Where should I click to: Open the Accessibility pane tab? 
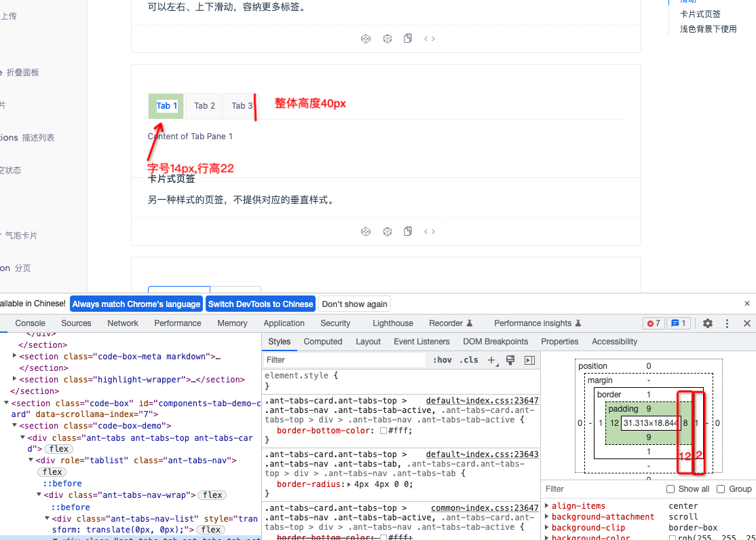tap(615, 342)
